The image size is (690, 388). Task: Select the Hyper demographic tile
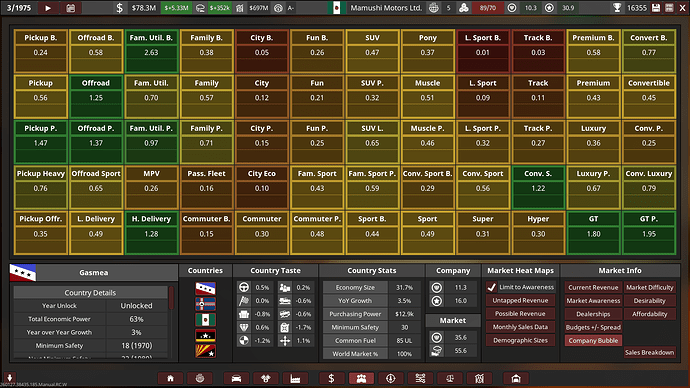coord(538,233)
